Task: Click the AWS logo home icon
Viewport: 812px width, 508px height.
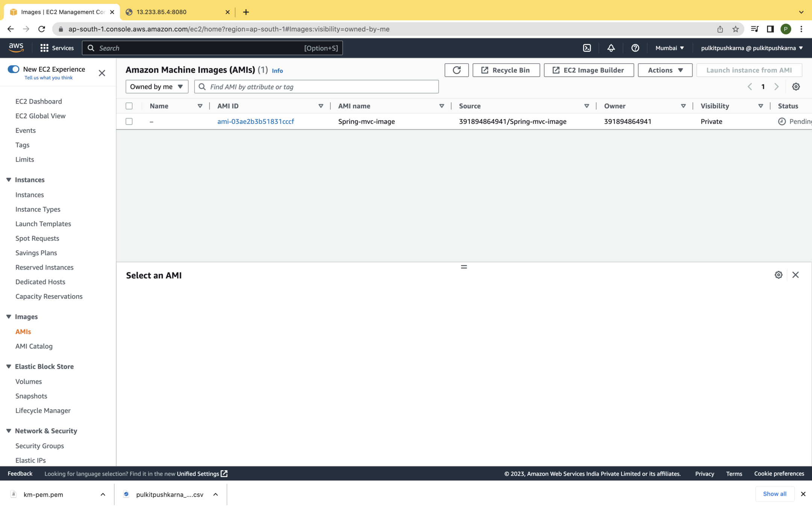Action: coord(16,47)
